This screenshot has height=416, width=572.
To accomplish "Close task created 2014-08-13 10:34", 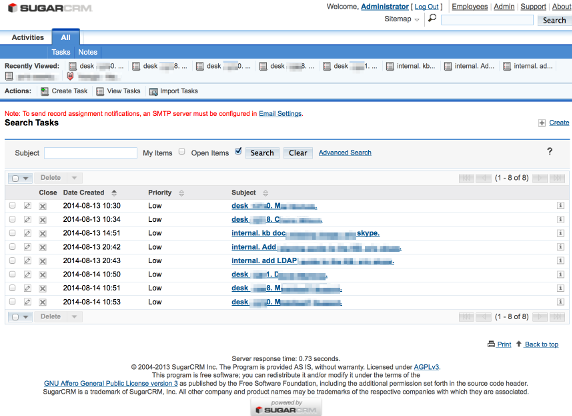I will click(x=43, y=220).
